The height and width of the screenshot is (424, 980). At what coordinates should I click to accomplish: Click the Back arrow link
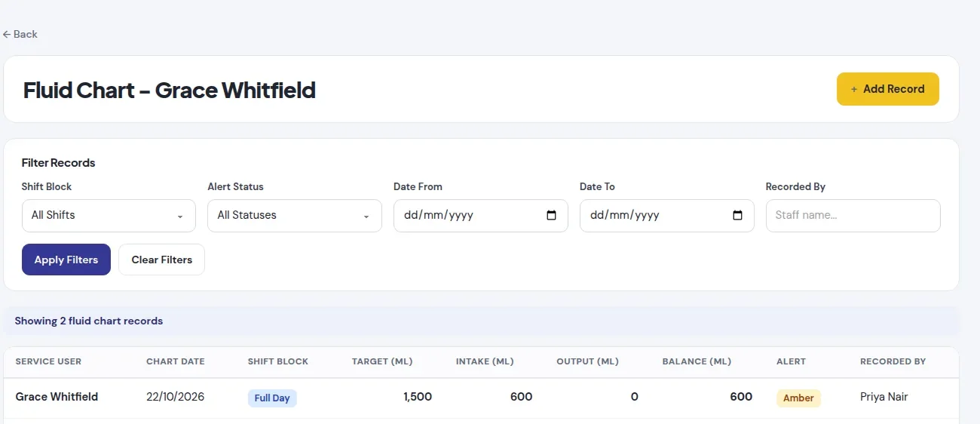click(x=20, y=34)
